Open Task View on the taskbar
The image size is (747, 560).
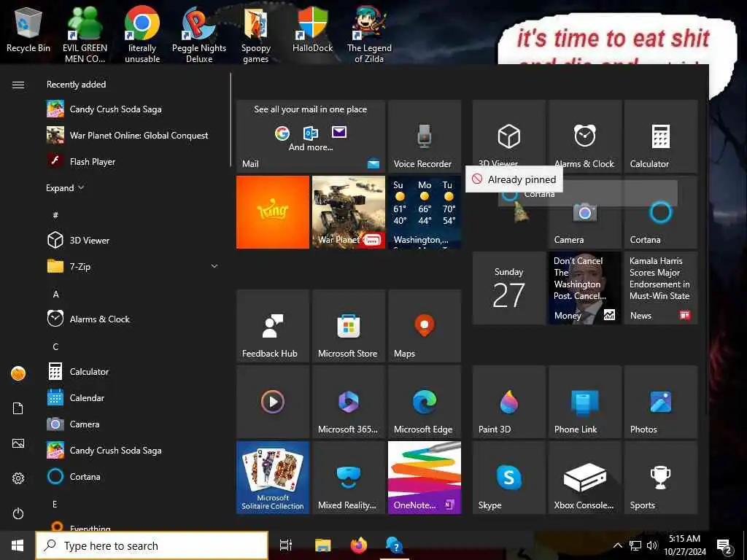point(286,545)
